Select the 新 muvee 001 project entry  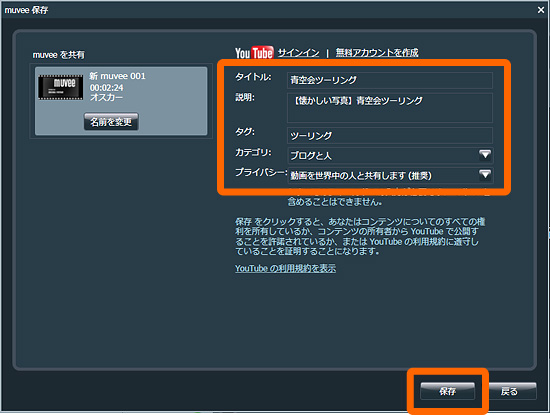coord(121,101)
